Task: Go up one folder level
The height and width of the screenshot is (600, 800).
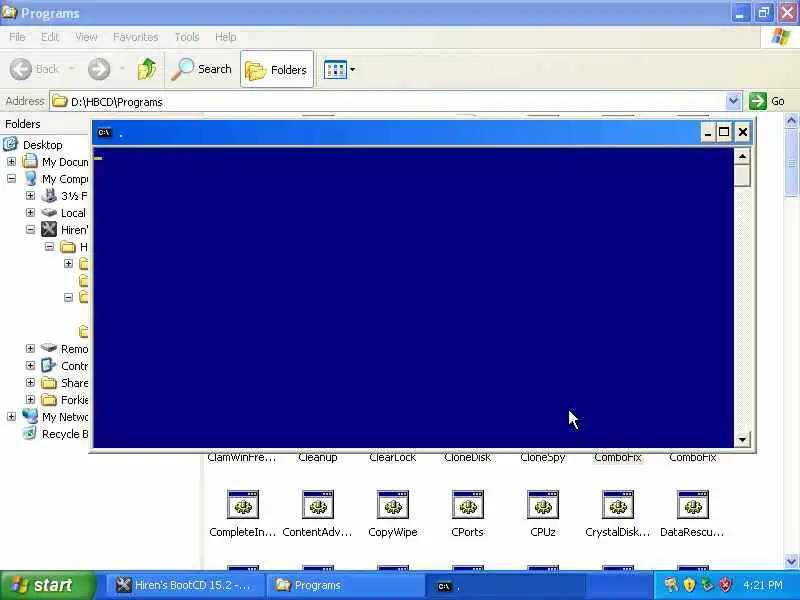Action: point(147,69)
